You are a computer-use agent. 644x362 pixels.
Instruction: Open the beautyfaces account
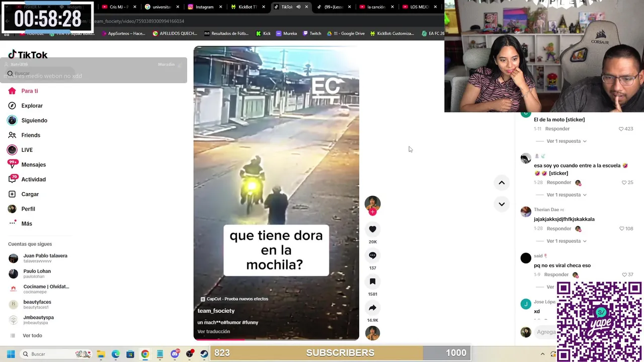(x=30, y=305)
